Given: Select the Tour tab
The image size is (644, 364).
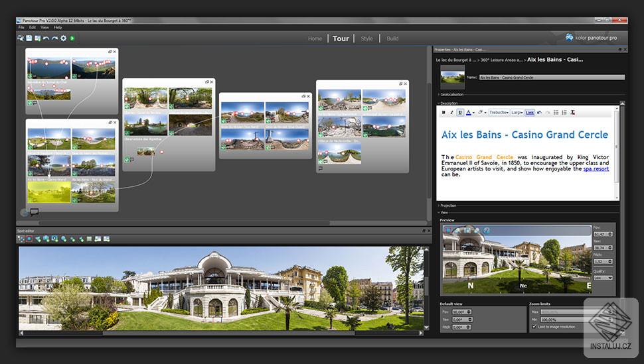Looking at the screenshot, I should click(341, 38).
